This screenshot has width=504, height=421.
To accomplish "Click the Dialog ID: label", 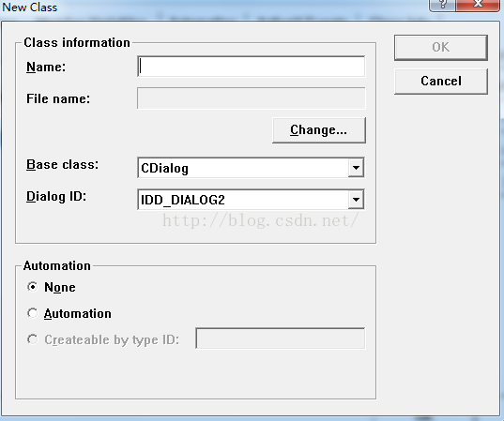I will tap(56, 196).
